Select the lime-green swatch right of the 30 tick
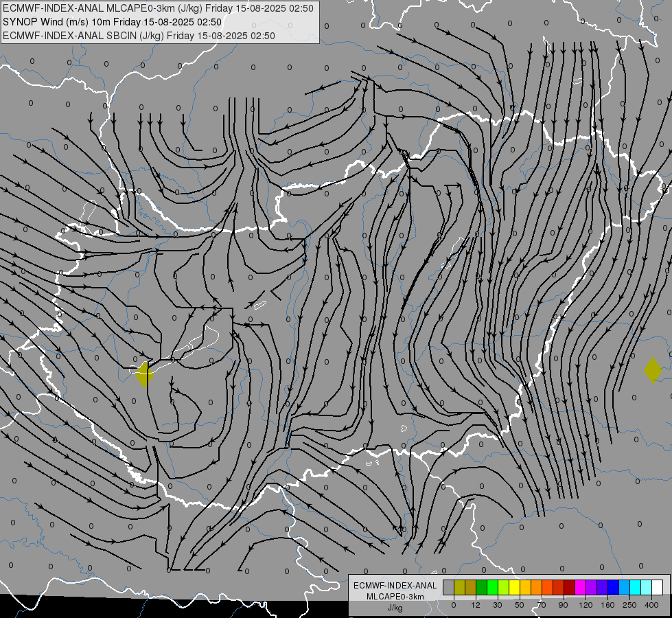 click(x=504, y=587)
